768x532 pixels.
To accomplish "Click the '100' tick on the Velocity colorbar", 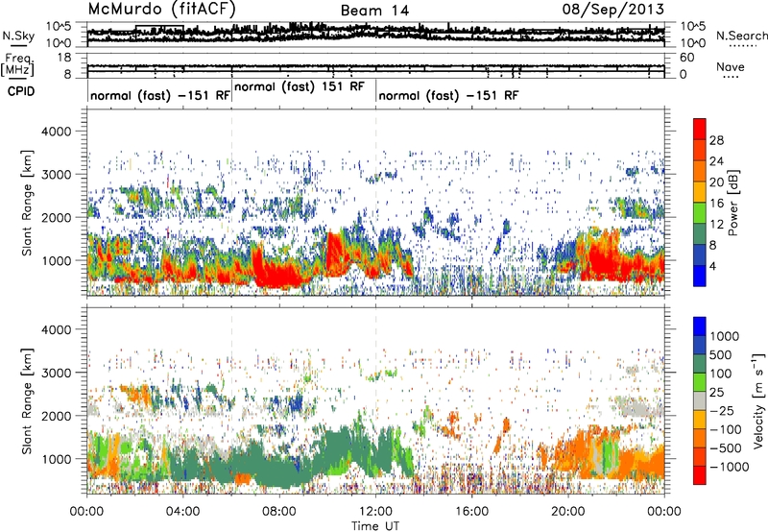I will tap(720, 374).
